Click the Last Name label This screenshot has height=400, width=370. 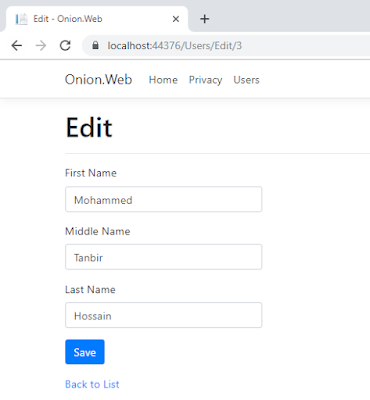[90, 289]
